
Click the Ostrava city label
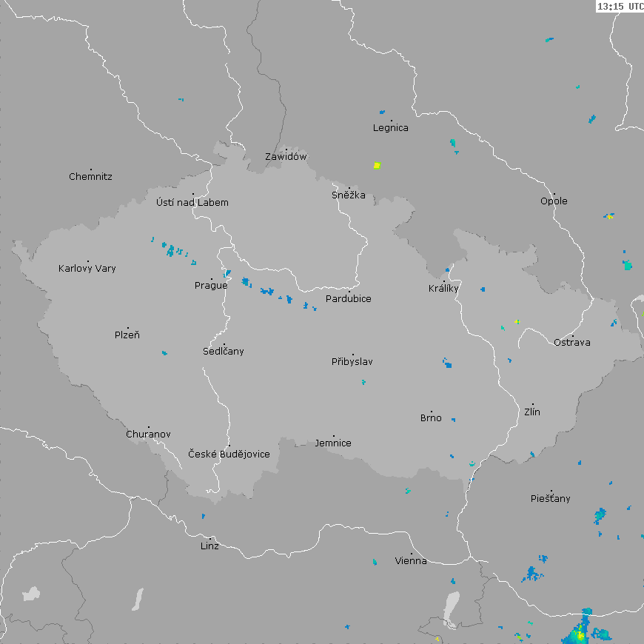pos(572,343)
